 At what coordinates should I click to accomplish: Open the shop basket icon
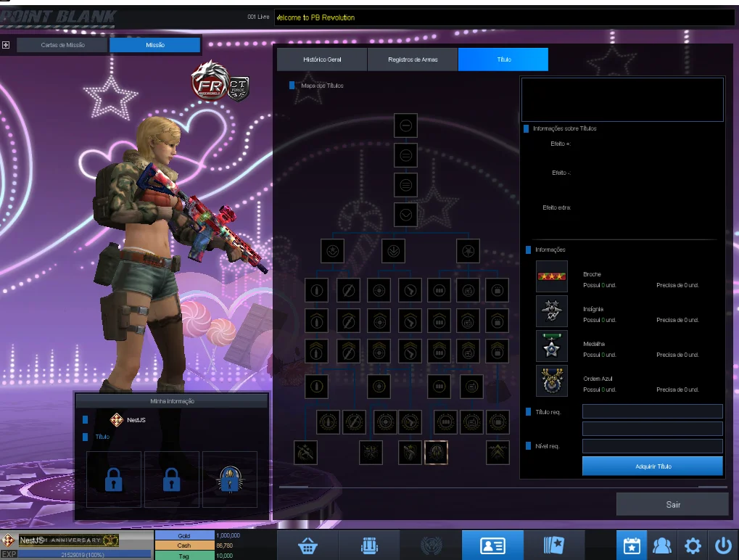[307, 546]
